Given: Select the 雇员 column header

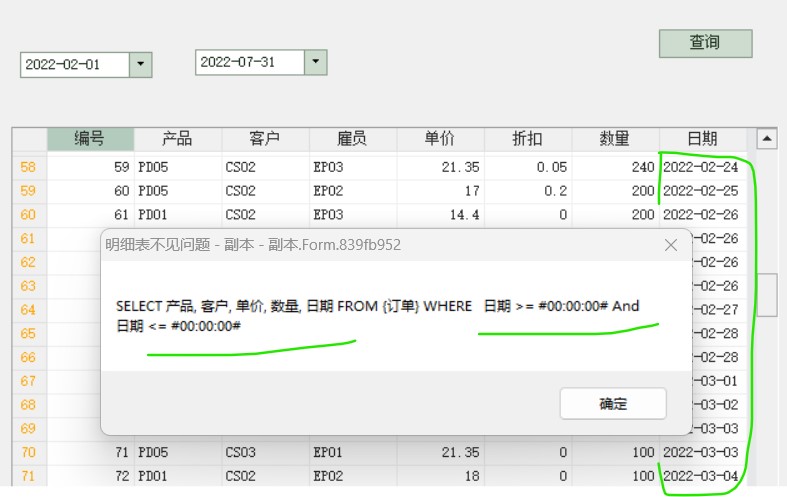Looking at the screenshot, I should click(x=352, y=139).
